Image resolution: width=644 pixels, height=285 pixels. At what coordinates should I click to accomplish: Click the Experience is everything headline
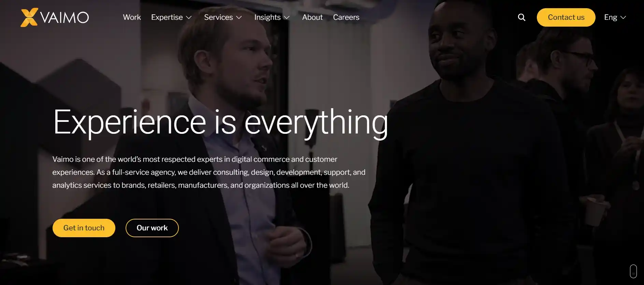220,123
